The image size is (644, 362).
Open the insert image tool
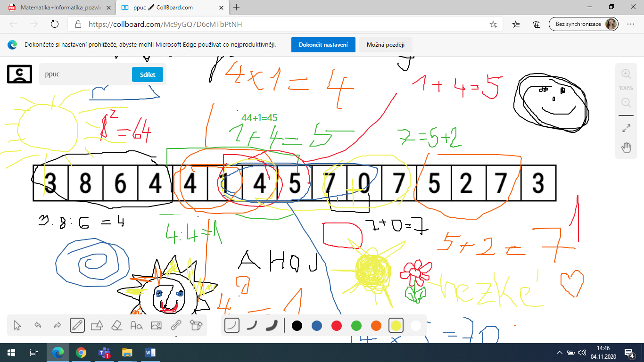[x=156, y=325]
